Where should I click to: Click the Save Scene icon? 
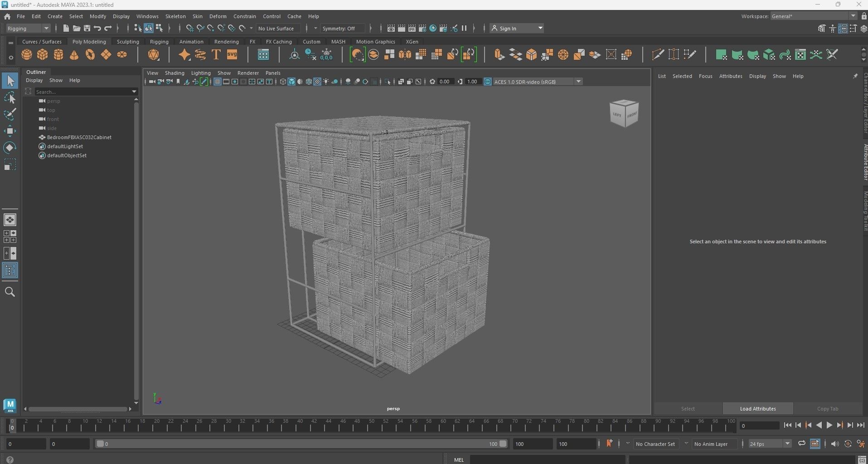[87, 28]
